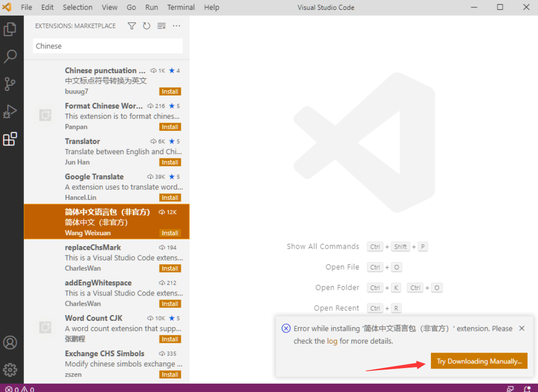The width and height of the screenshot is (538, 392).
Task: Click the Open File shortcut label
Action: click(342, 267)
